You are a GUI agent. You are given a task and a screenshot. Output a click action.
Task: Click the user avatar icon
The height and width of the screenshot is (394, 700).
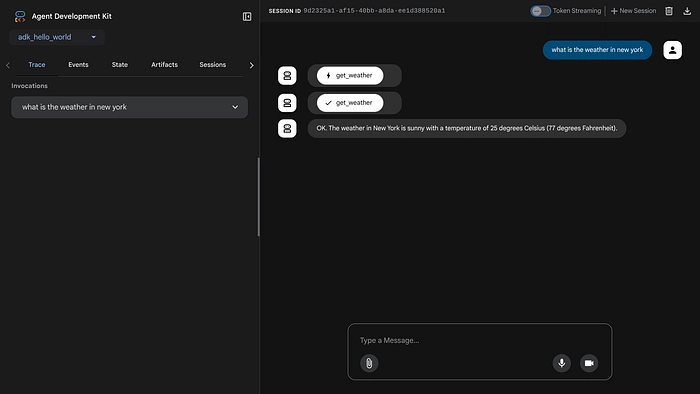pyautogui.click(x=672, y=50)
